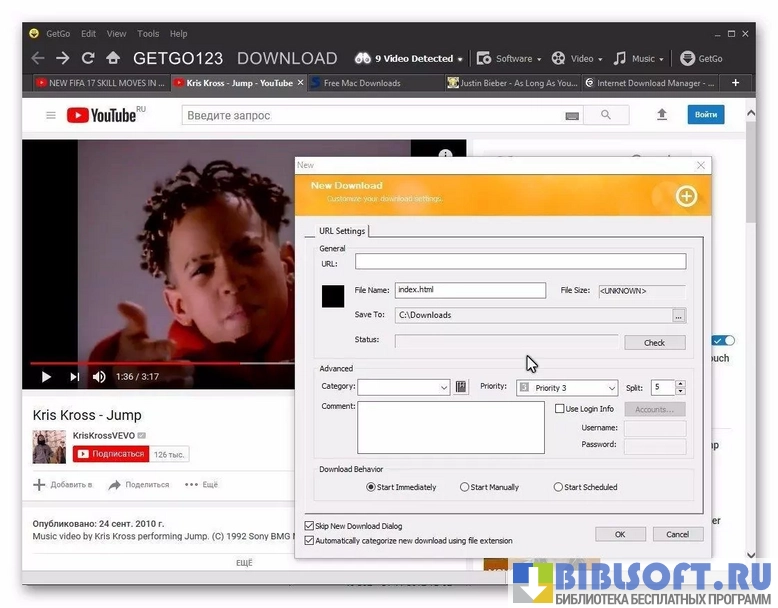Screen dimensions: 778x608
Task: Open the Tools menu
Action: [148, 34]
